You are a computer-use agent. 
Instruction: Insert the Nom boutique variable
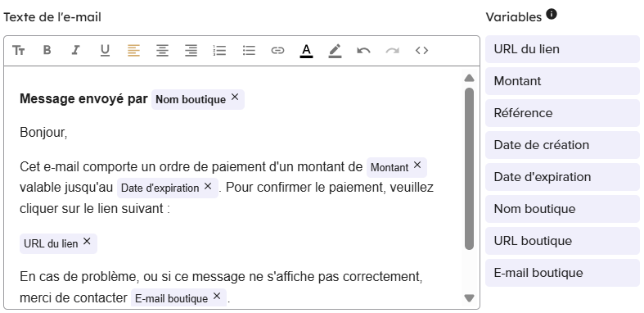click(562, 209)
